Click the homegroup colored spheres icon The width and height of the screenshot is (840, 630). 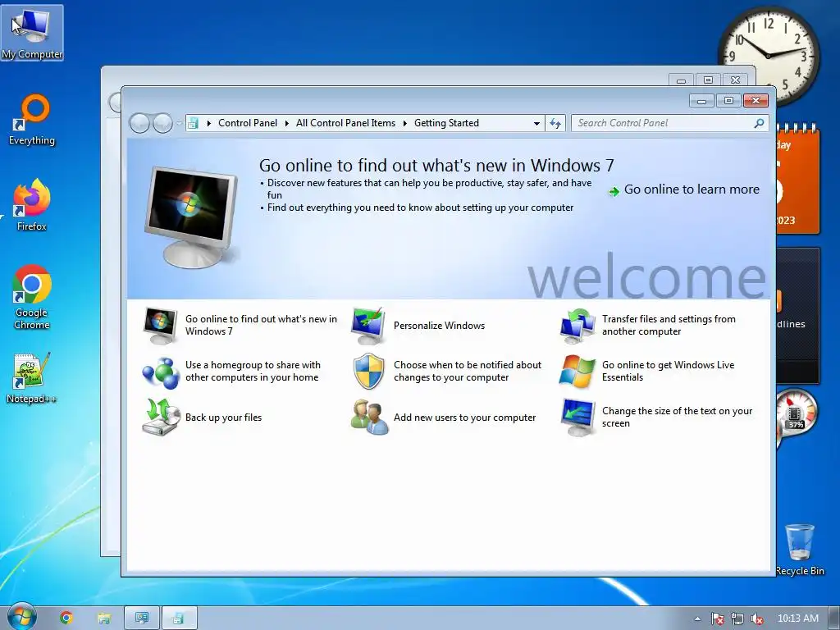click(x=160, y=372)
